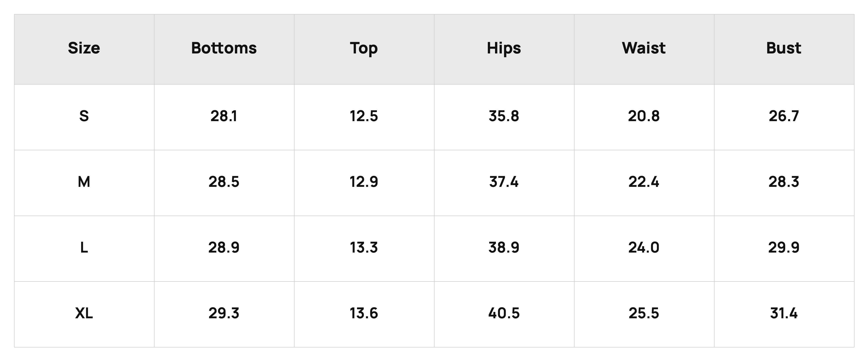Click the 24.0 Waist cell

[x=644, y=248]
